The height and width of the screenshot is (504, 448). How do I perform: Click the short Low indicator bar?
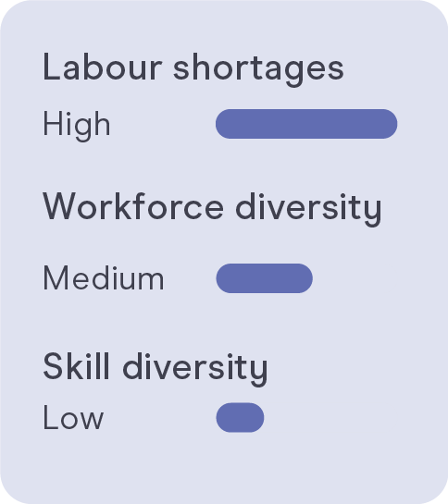pos(240,418)
